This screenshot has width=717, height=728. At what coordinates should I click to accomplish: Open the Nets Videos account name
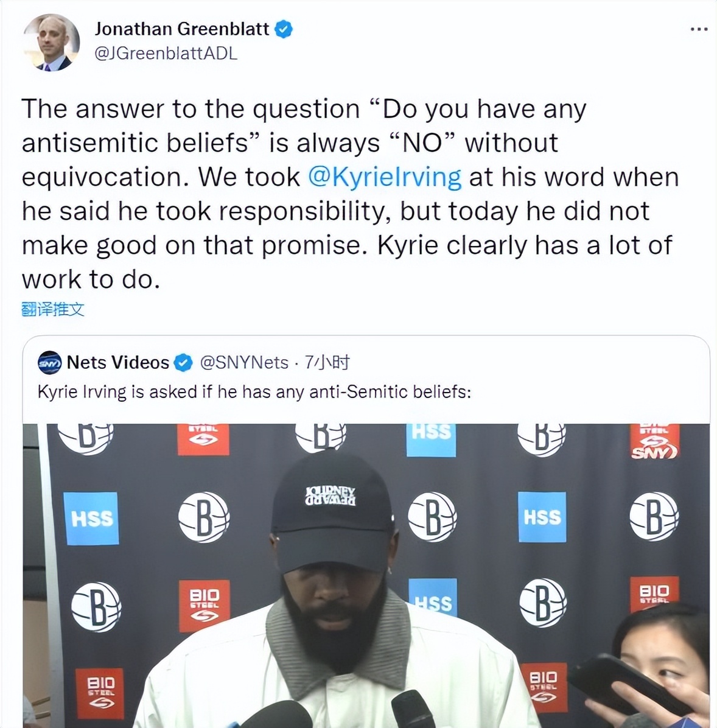(x=118, y=363)
